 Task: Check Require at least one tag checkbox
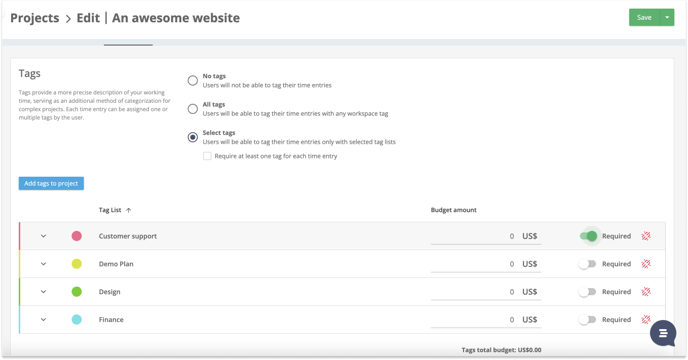pos(207,156)
